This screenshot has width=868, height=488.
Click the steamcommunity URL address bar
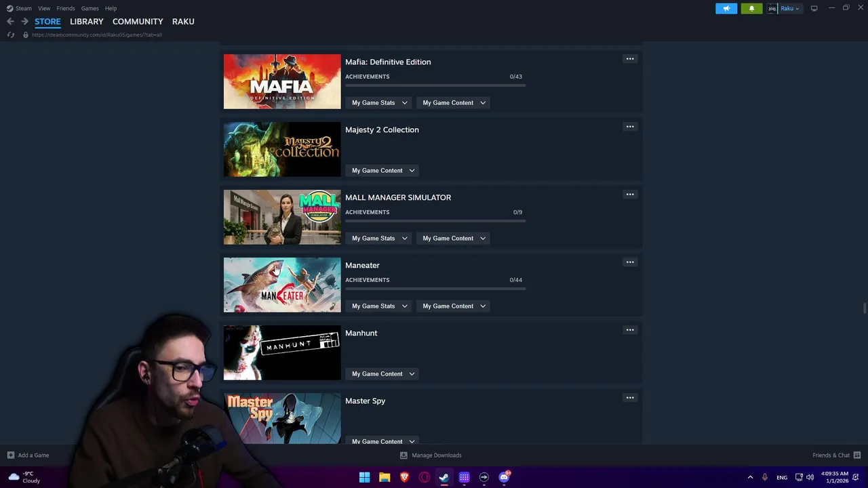97,35
